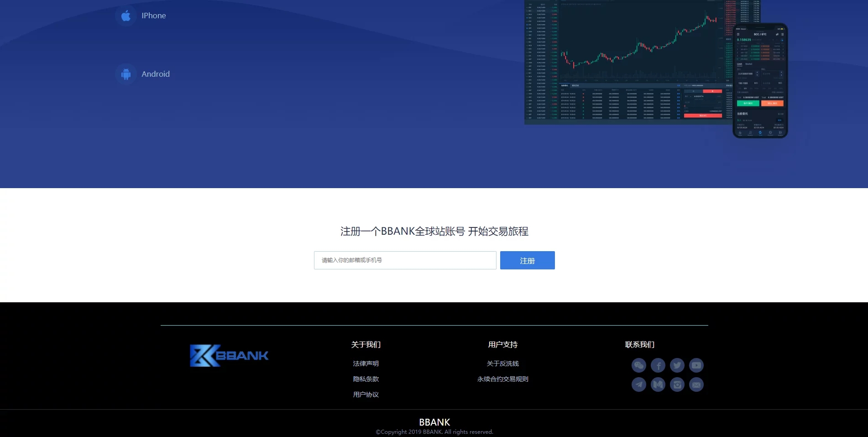The image size is (868, 437).
Task: Click the Telegram icon
Action: pyautogui.click(x=638, y=384)
